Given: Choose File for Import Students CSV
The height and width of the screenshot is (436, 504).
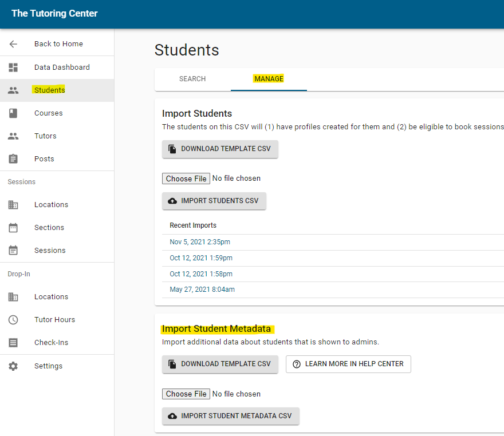Looking at the screenshot, I should pyautogui.click(x=186, y=179).
